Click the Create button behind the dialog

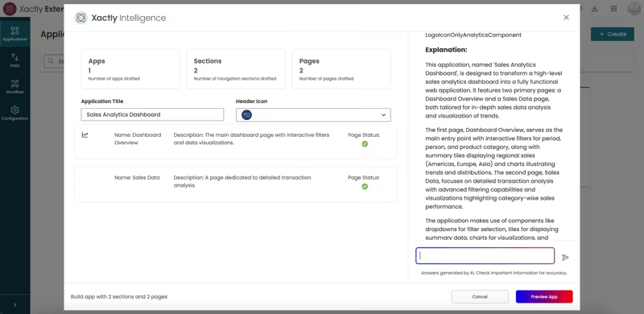click(x=613, y=34)
